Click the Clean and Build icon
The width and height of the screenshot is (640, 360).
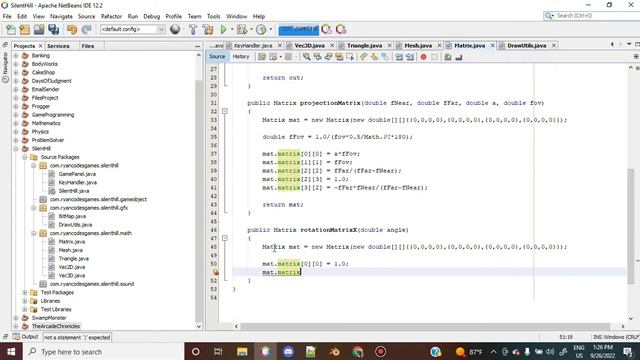coord(208,29)
